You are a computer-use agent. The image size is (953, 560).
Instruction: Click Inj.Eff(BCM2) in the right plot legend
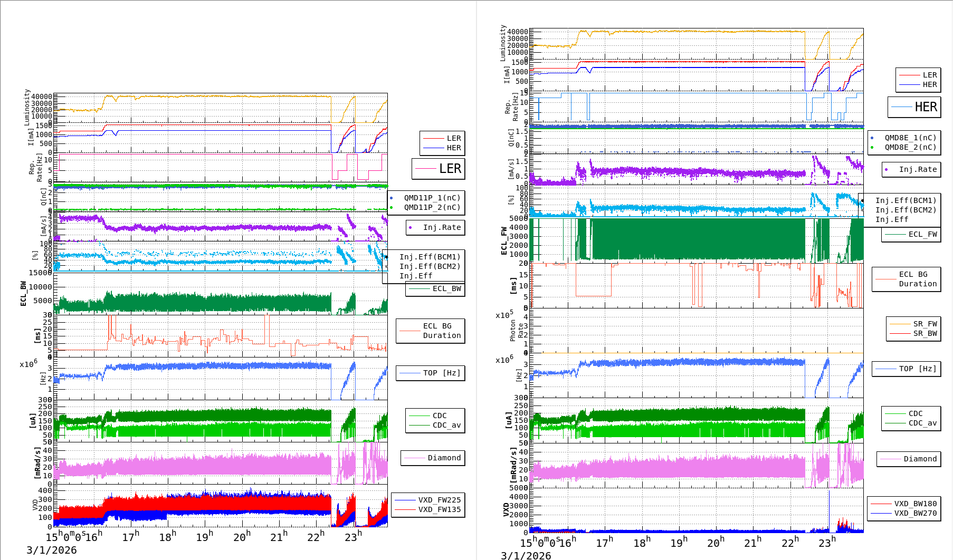[906, 210]
